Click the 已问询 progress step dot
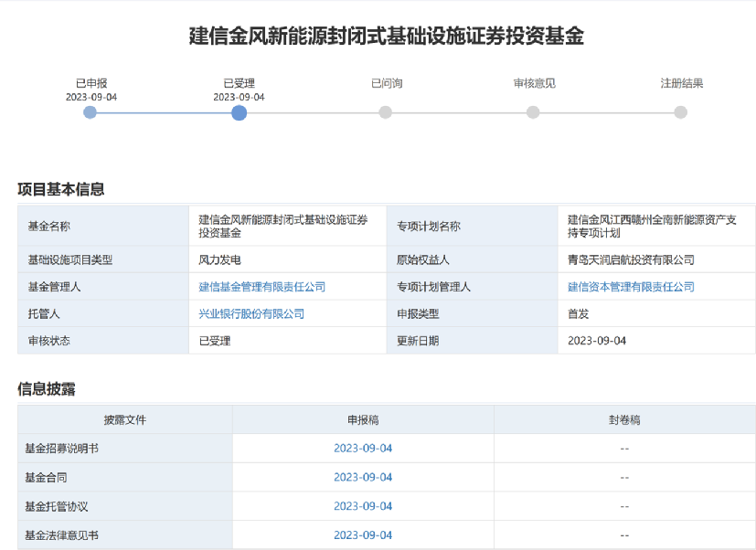 385,112
